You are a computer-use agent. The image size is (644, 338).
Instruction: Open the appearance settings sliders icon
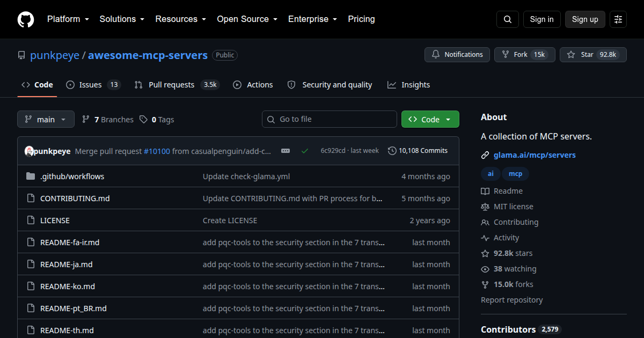click(x=618, y=19)
